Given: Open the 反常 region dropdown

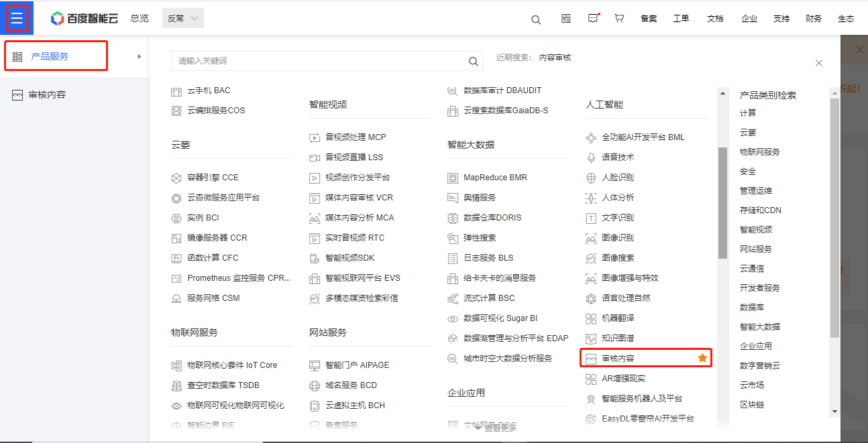Looking at the screenshot, I should (183, 19).
